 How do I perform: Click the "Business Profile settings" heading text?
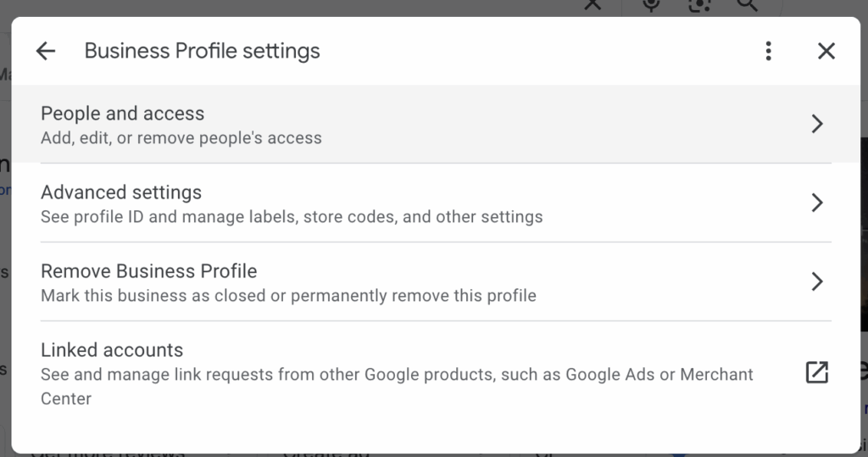coord(202,51)
